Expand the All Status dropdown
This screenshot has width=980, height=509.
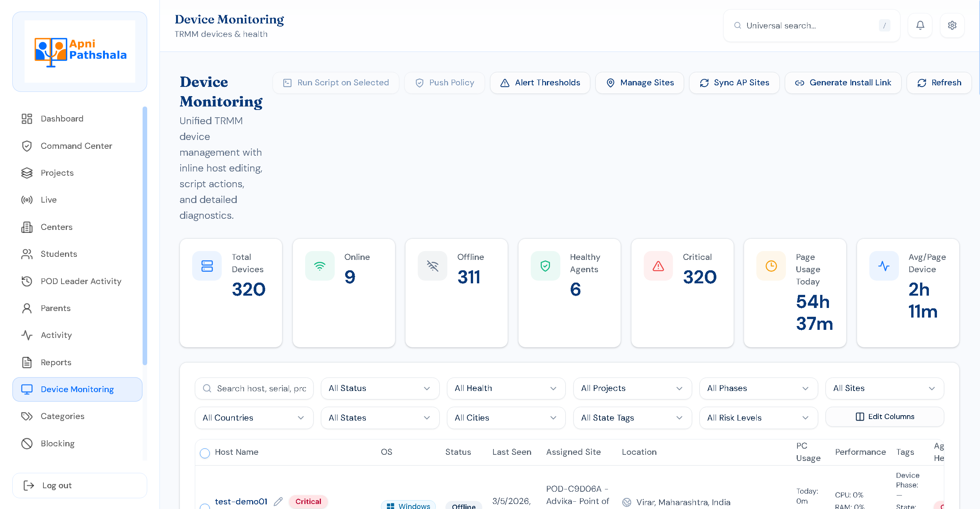(380, 388)
